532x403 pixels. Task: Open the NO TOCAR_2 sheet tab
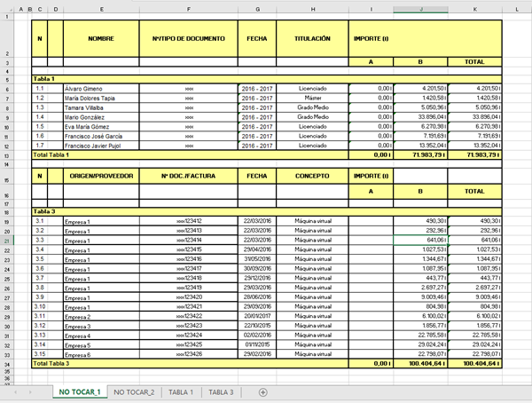(x=134, y=392)
